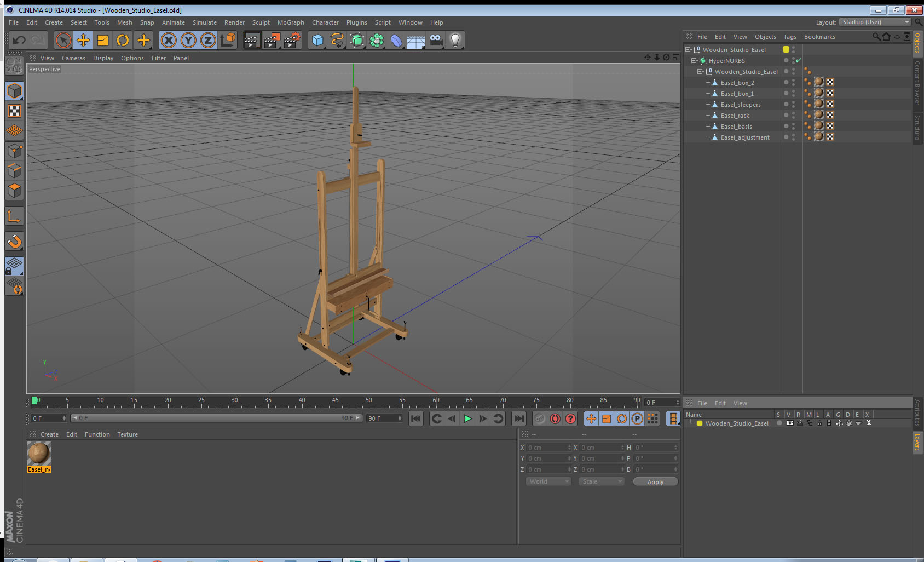Toggle HyperNURBS enable checkmark

799,60
